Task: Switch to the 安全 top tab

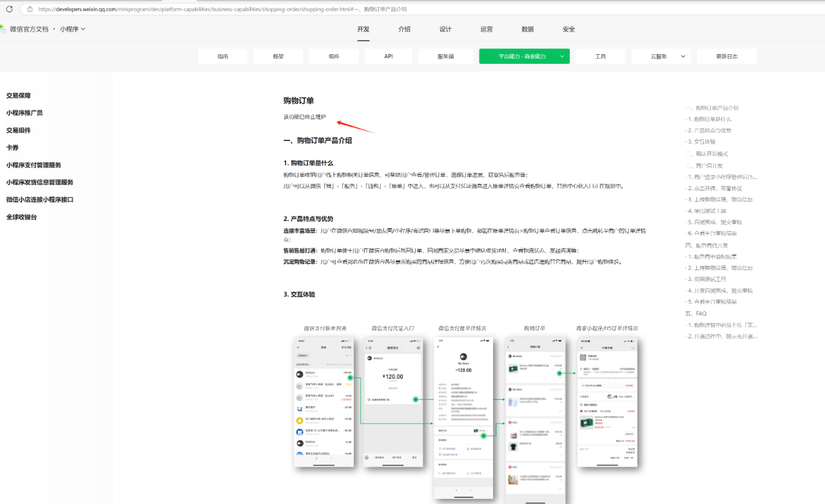Action: [568, 29]
